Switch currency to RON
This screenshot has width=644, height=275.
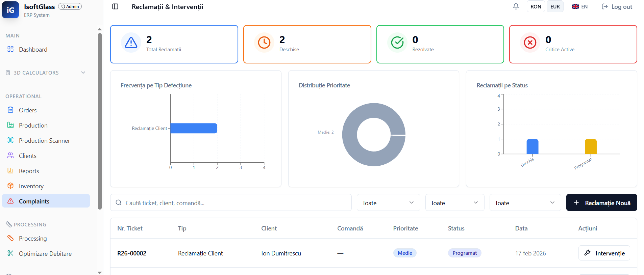click(x=536, y=7)
